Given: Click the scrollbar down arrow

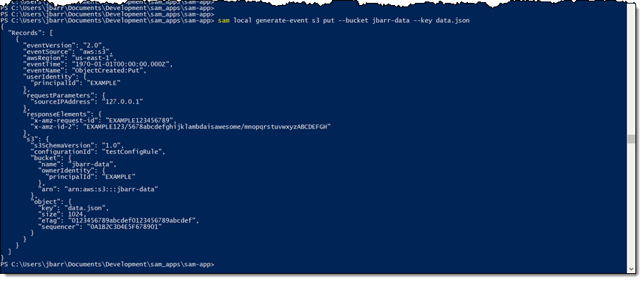Looking at the screenshot, I should (x=631, y=269).
